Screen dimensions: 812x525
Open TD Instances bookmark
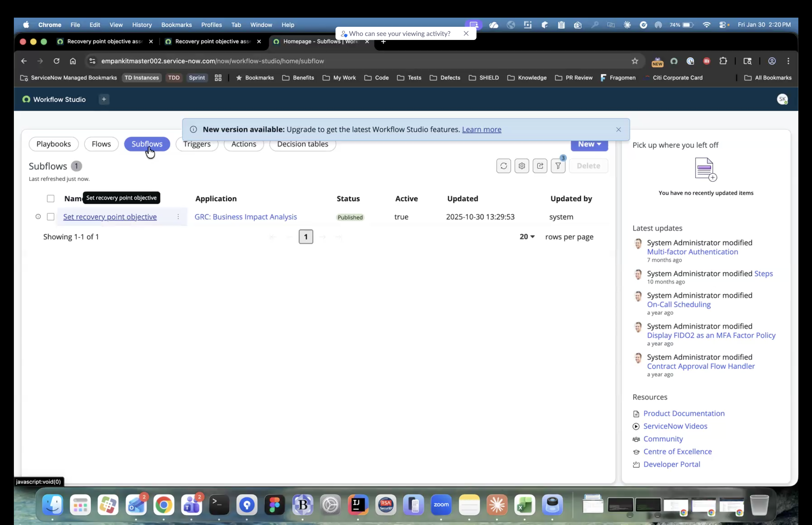141,78
